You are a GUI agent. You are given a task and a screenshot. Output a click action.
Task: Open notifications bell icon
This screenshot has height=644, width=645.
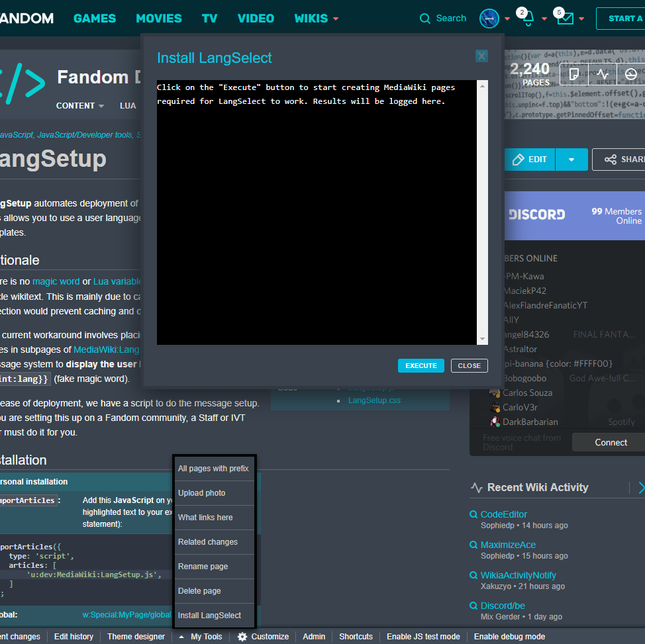[x=528, y=19]
